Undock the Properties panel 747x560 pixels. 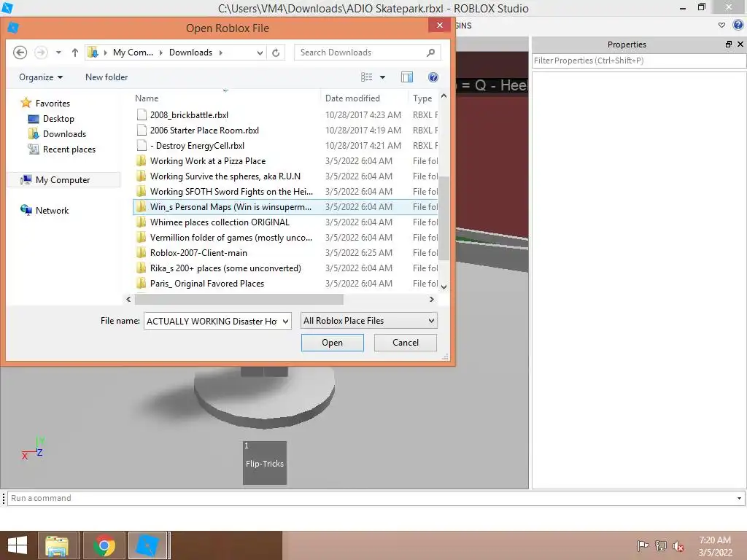pos(729,44)
